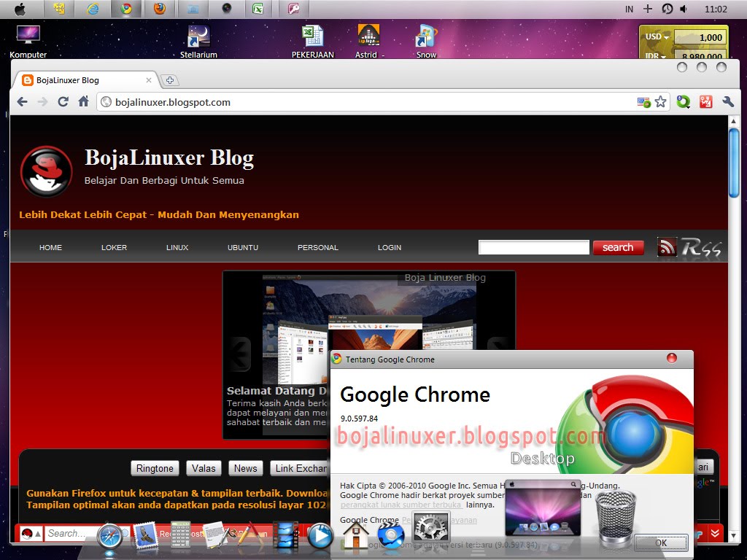The image size is (747, 560).
Task: Click the Home button in Chrome toolbar
Action: 83,101
